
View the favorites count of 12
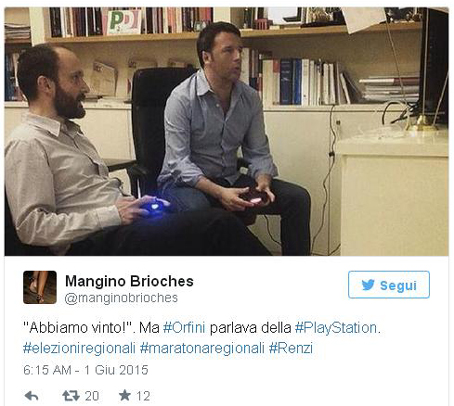point(143,396)
